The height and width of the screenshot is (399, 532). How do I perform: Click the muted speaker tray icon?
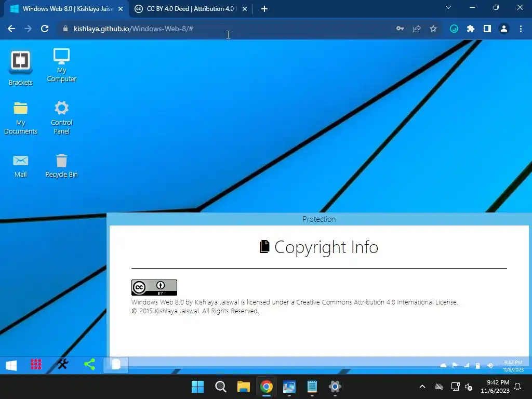coord(469,387)
